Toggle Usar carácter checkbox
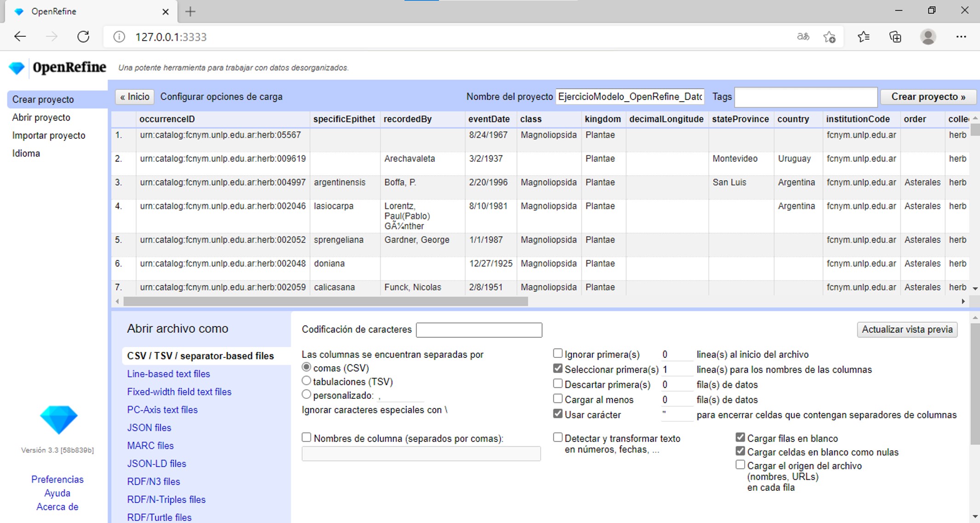The height and width of the screenshot is (523, 980). 558,414
